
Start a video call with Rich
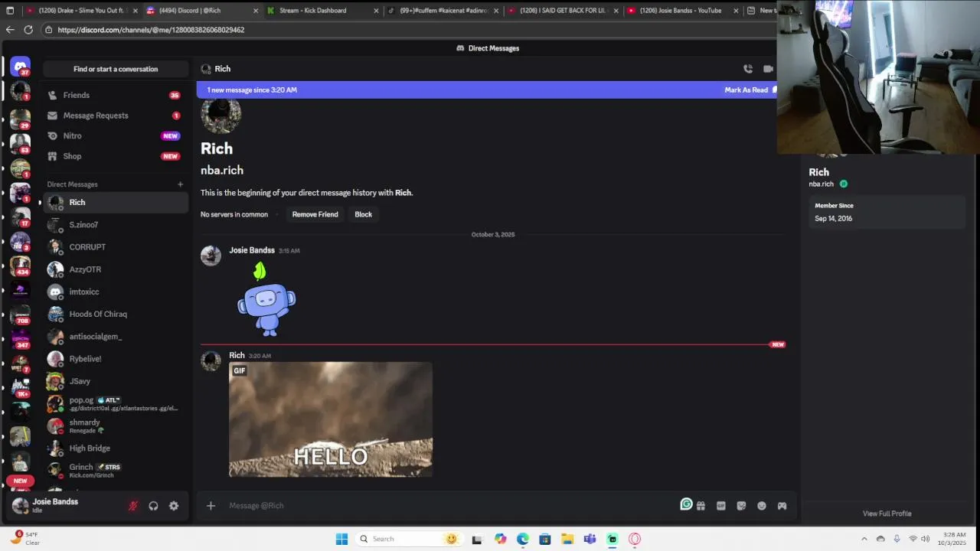point(768,69)
